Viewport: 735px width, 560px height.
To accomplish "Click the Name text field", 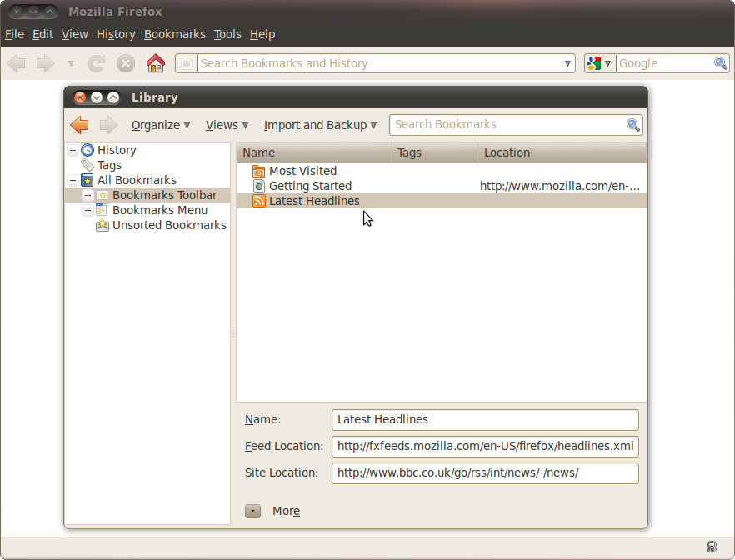I will click(485, 419).
